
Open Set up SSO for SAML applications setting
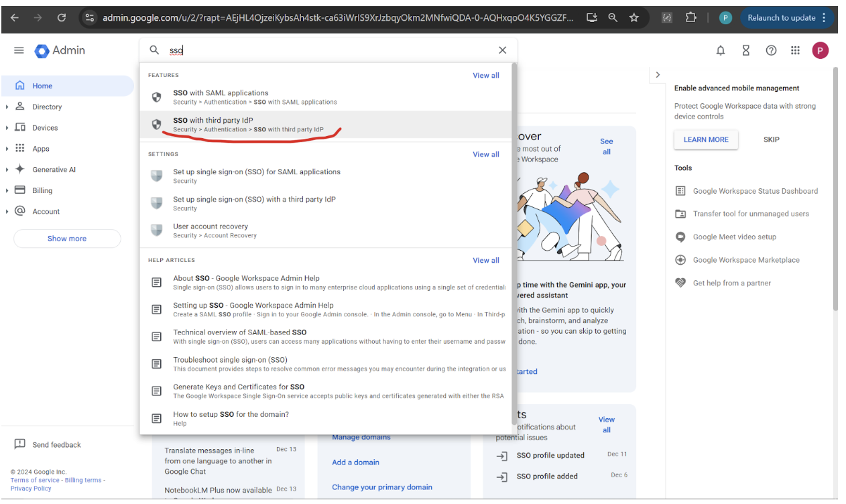pos(326,176)
